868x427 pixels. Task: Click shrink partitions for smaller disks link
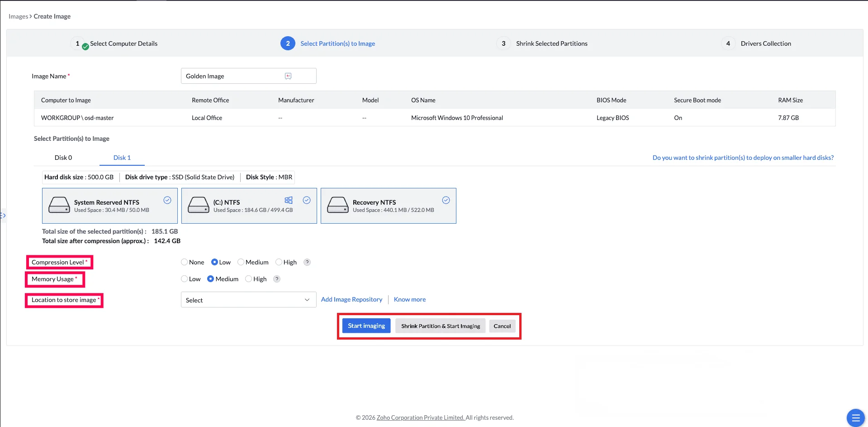pos(743,158)
